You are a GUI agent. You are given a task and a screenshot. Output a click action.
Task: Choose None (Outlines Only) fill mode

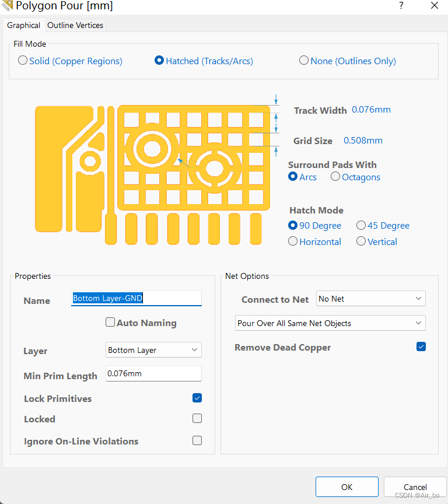304,60
